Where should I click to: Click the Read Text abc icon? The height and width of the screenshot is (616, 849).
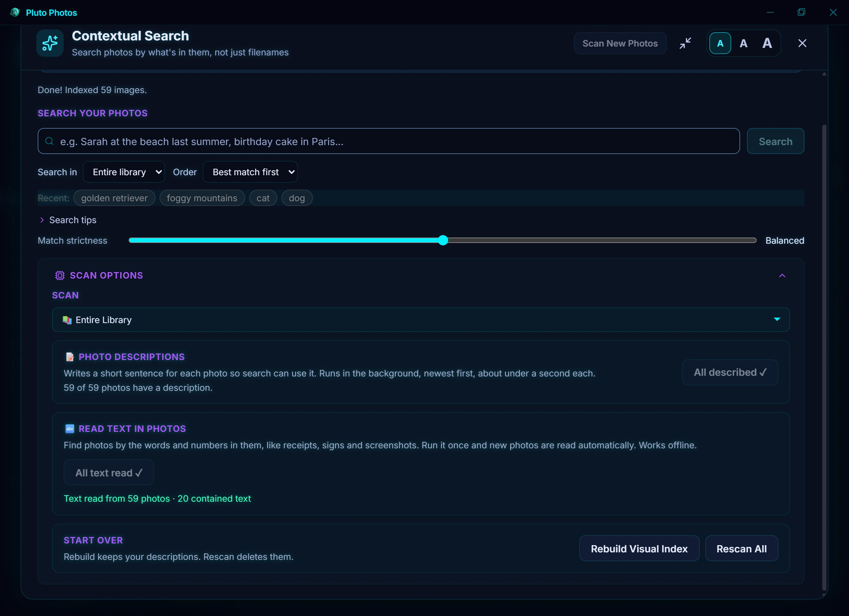69,428
